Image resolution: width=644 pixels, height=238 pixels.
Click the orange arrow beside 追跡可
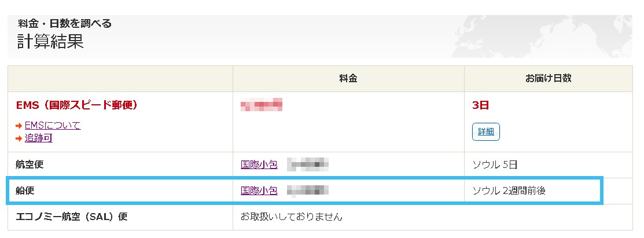click(19, 138)
